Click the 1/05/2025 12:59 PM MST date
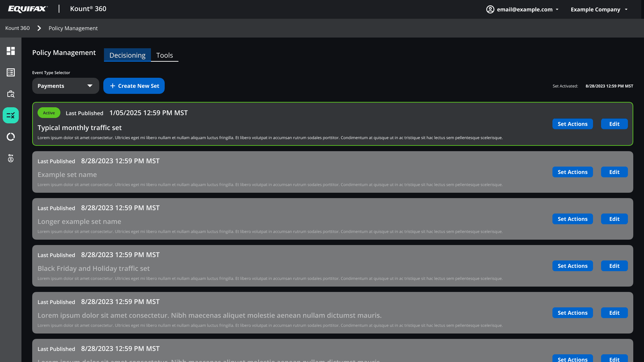644x362 pixels. [149, 113]
